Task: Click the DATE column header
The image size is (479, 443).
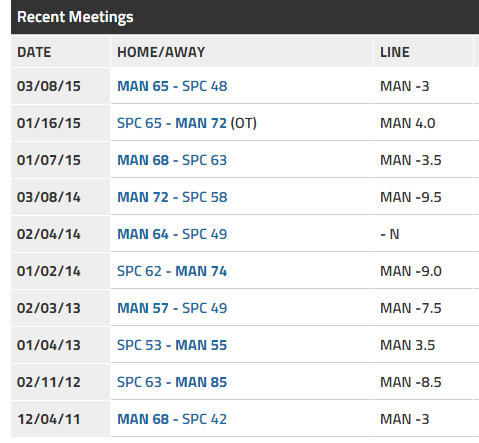Action: [x=34, y=52]
